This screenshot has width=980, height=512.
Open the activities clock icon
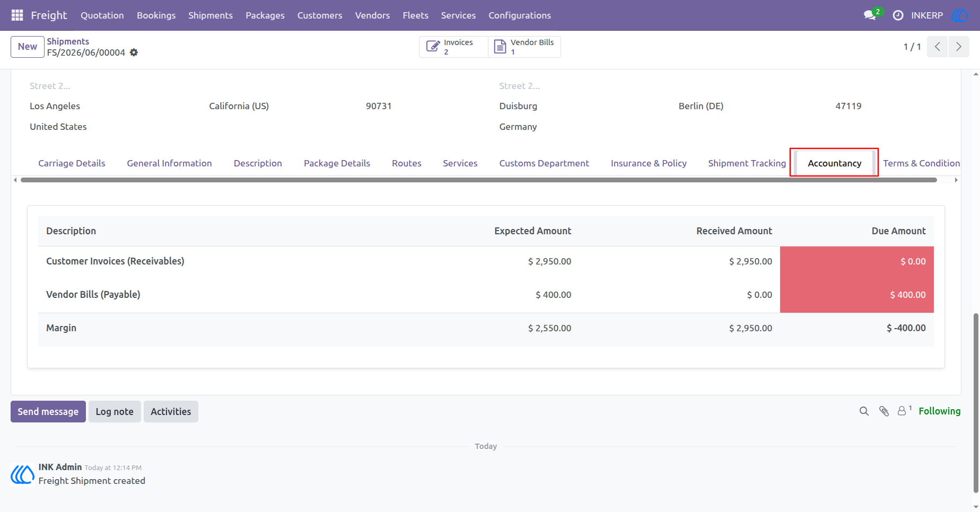coord(898,15)
